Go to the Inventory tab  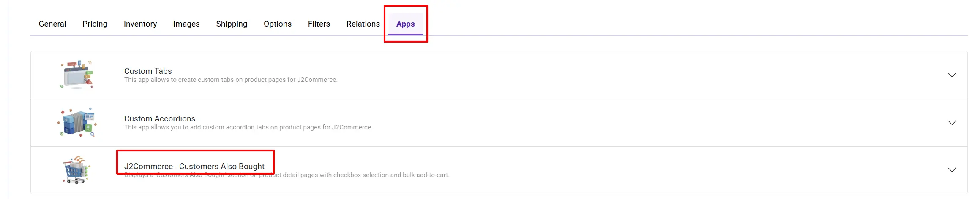(x=140, y=24)
